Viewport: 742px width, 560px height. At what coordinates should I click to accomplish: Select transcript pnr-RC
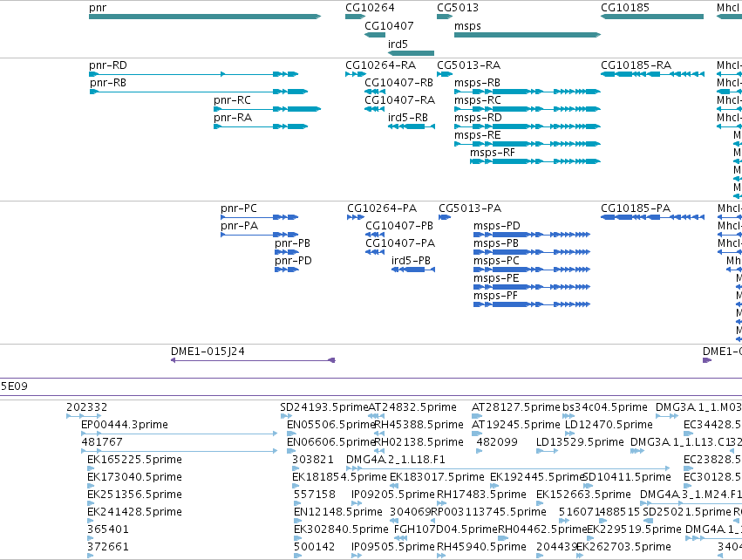coord(268,109)
